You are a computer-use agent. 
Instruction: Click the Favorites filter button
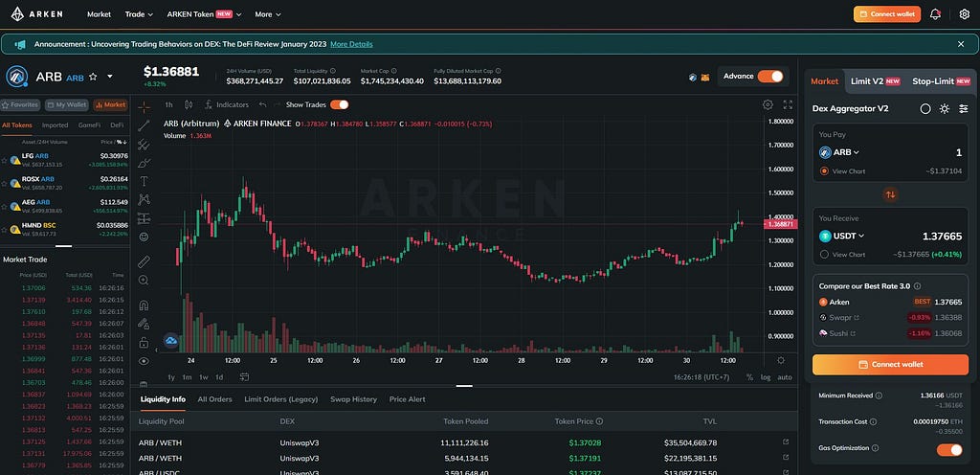pyautogui.click(x=21, y=105)
